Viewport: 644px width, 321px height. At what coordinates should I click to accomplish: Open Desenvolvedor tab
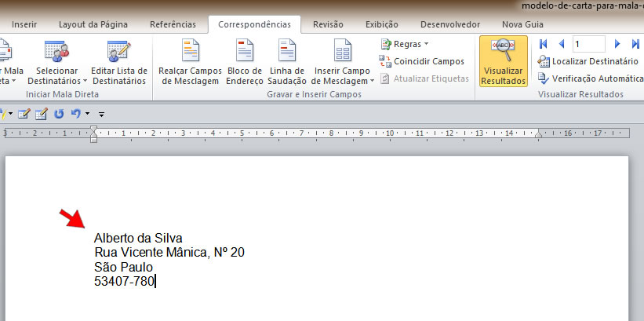pos(450,24)
